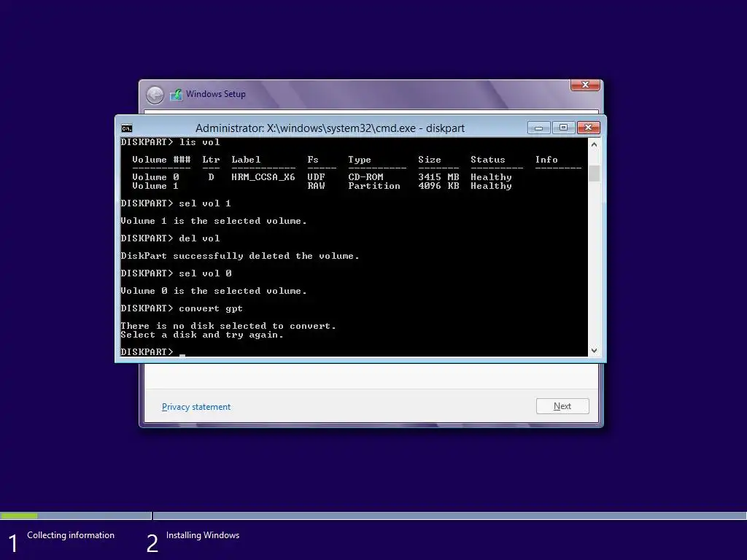
Task: Click the 'HRM_CCSA_X6' volume label
Action: 263,177
